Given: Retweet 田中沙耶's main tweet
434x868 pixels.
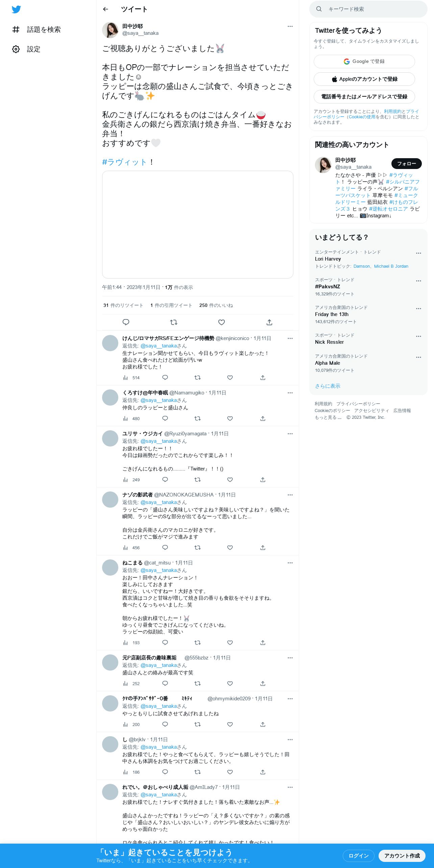Looking at the screenshot, I should (x=174, y=322).
